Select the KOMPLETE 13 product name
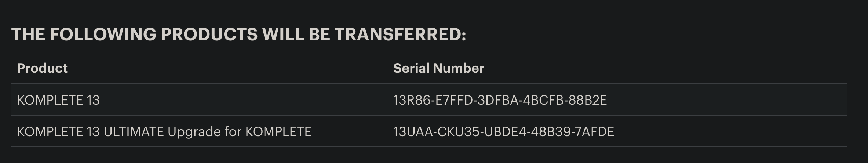This screenshot has height=163, width=868. tap(58, 100)
